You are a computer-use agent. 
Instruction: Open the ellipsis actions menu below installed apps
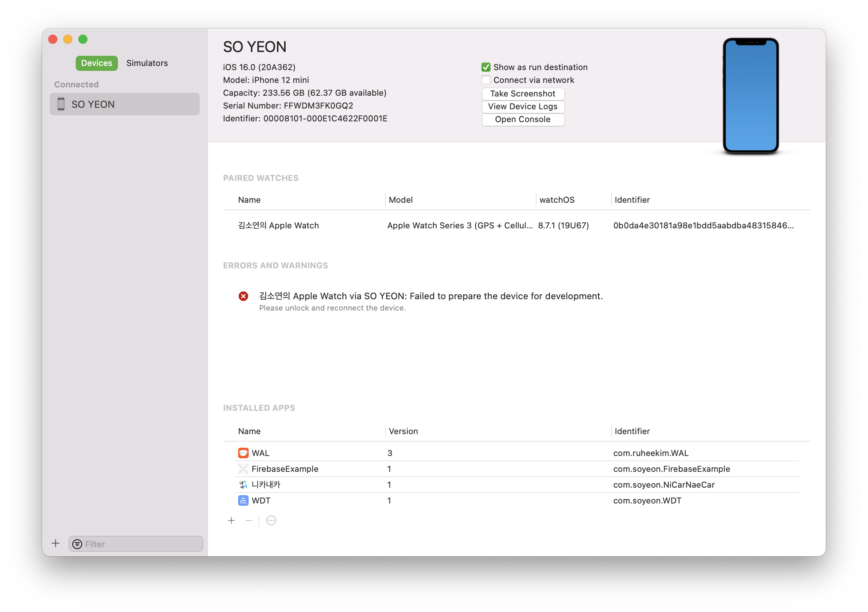(271, 520)
